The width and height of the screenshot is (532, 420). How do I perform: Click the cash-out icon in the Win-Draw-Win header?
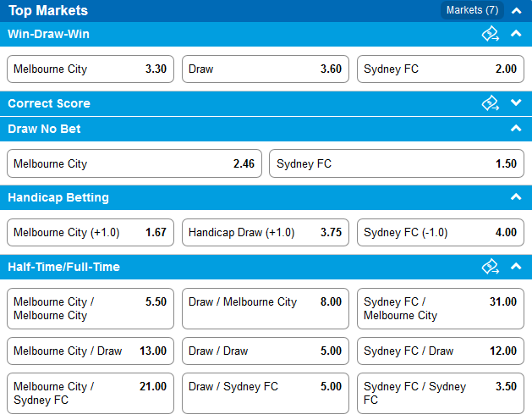(491, 34)
